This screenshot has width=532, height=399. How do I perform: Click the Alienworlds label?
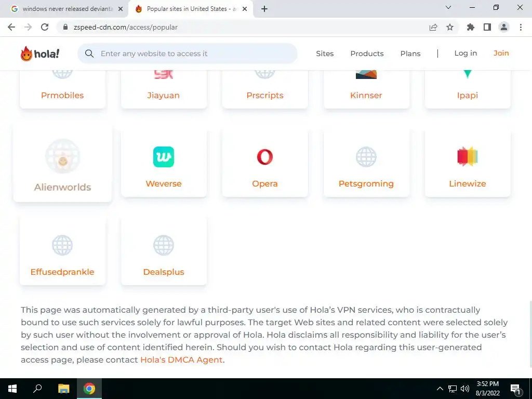click(x=62, y=187)
